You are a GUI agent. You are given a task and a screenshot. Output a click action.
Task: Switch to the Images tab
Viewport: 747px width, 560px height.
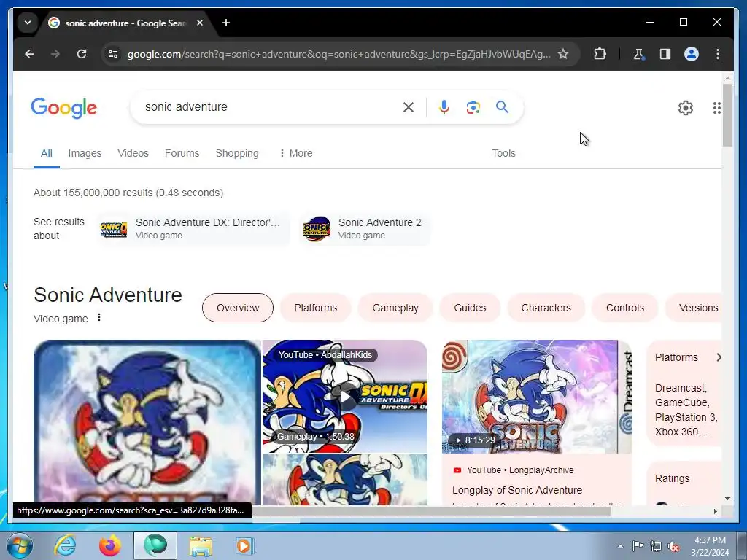[85, 153]
